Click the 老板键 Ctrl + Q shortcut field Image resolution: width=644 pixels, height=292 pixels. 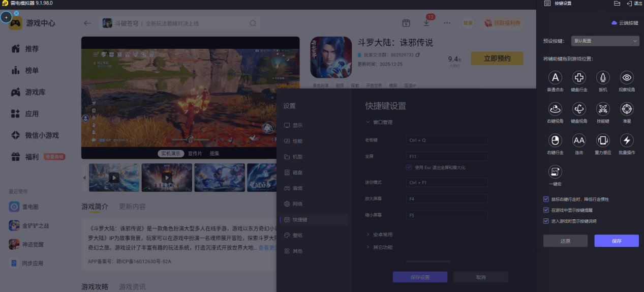click(447, 140)
